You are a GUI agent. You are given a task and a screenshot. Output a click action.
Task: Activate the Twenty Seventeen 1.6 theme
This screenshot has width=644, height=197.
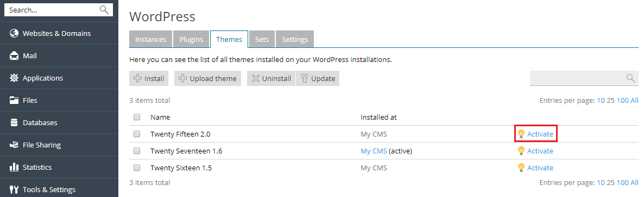click(x=540, y=151)
